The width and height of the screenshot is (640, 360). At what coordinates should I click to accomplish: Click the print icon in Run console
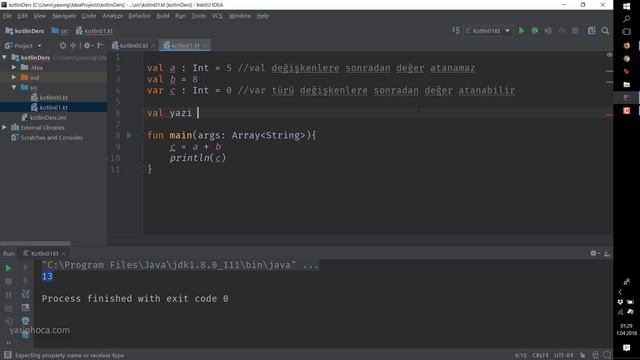coord(25,320)
